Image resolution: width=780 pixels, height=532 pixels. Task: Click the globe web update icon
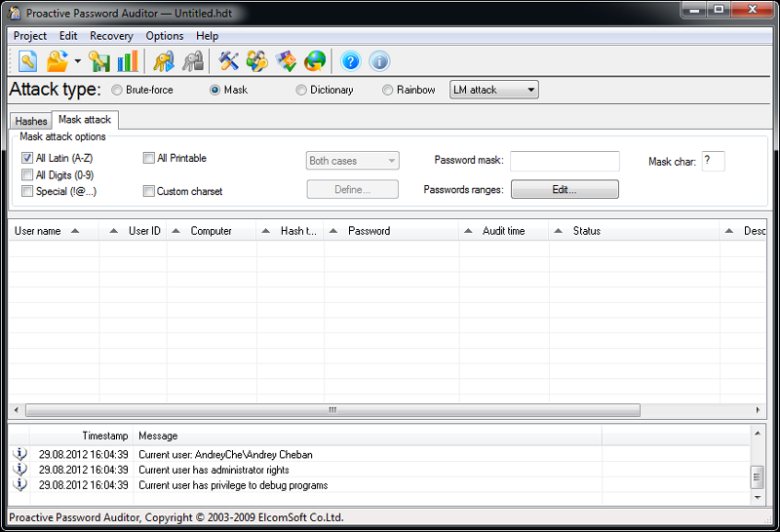click(315, 61)
